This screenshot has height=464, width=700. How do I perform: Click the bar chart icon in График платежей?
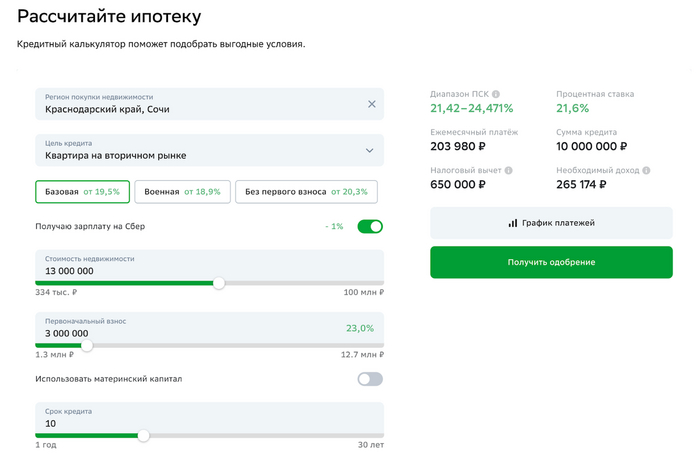[x=513, y=223]
